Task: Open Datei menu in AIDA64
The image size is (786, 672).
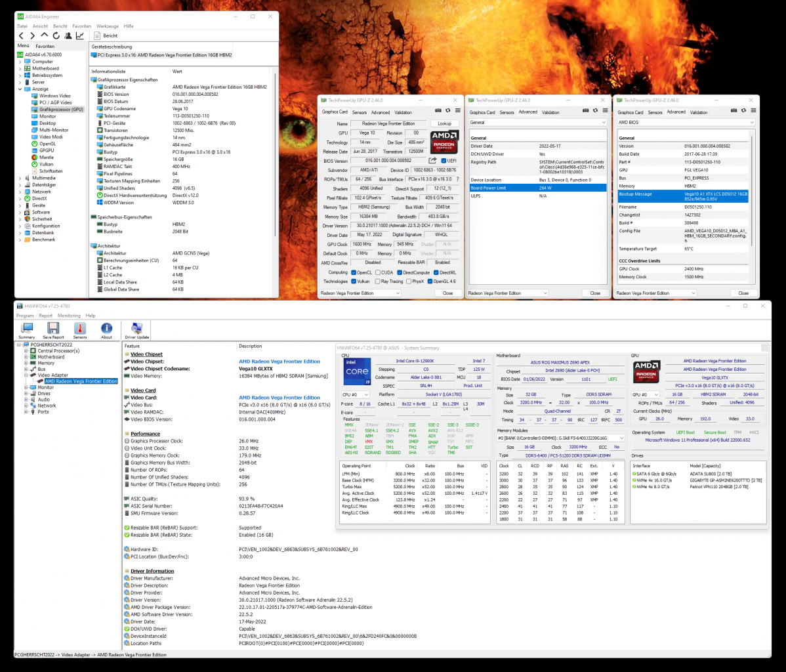Action: (x=22, y=26)
